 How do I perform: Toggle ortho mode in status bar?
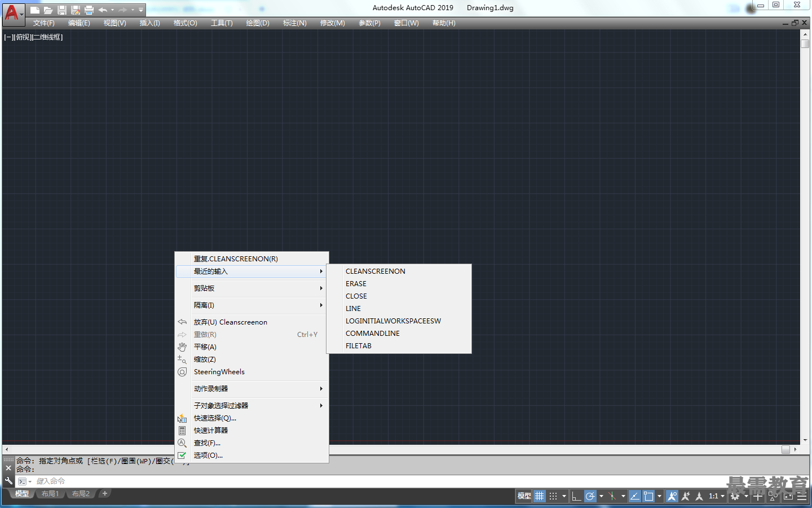pyautogui.click(x=576, y=496)
